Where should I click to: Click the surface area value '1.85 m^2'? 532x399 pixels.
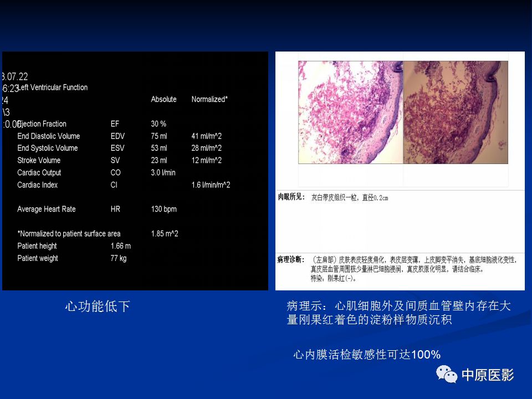tap(165, 234)
